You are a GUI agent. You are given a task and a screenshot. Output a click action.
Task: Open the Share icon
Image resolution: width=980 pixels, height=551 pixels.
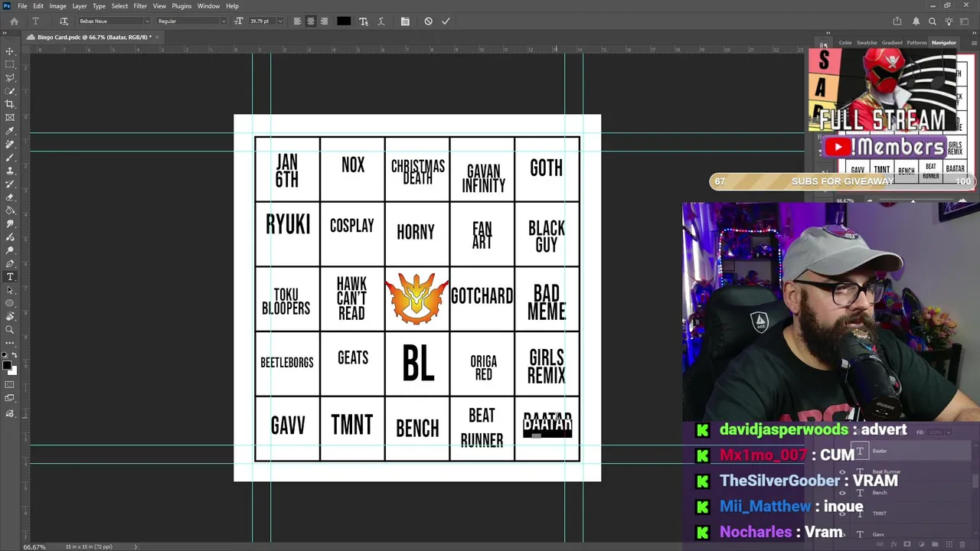coord(897,21)
